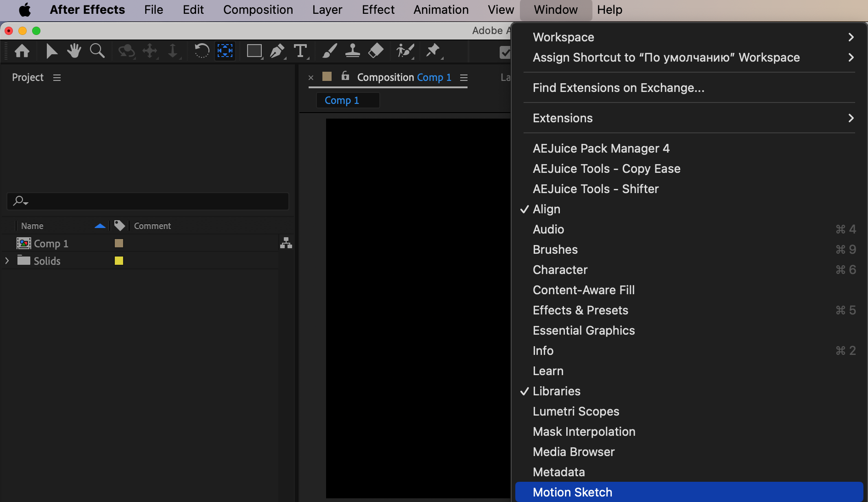Sort the project list by Name column
Viewport: 868px width, 502px height.
point(32,226)
